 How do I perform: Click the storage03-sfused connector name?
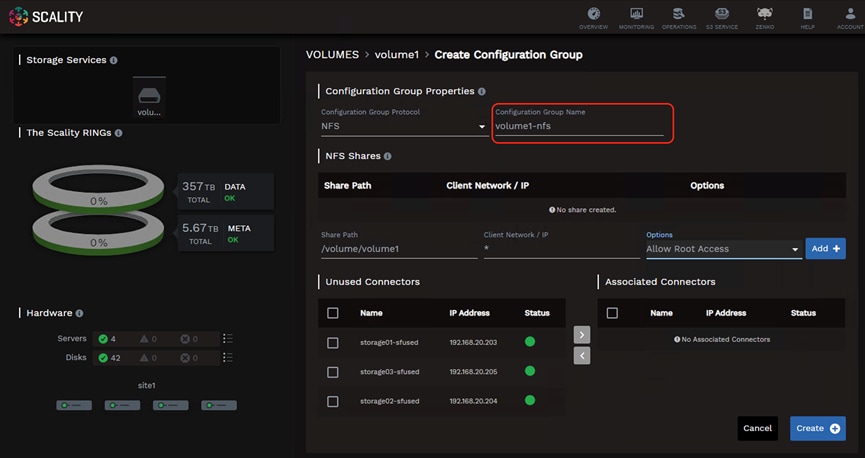[x=389, y=372]
